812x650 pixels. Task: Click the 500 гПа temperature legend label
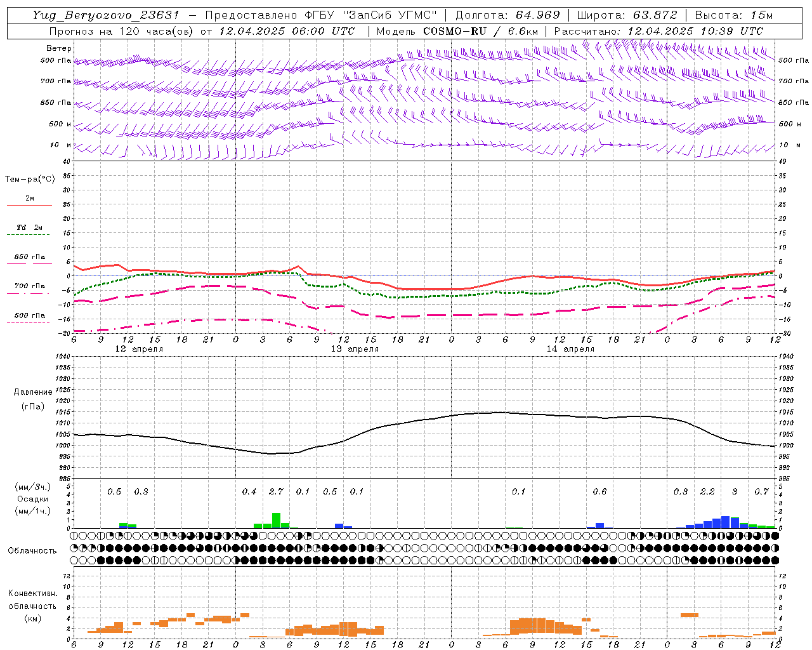(x=29, y=315)
